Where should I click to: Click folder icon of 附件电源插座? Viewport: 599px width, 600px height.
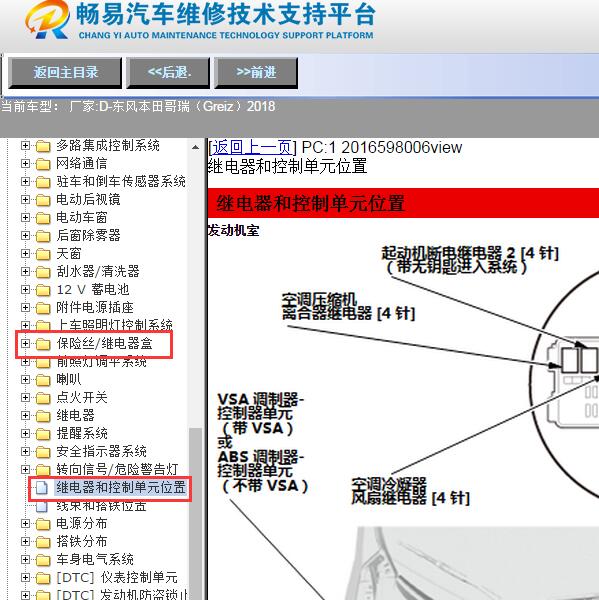click(43, 308)
